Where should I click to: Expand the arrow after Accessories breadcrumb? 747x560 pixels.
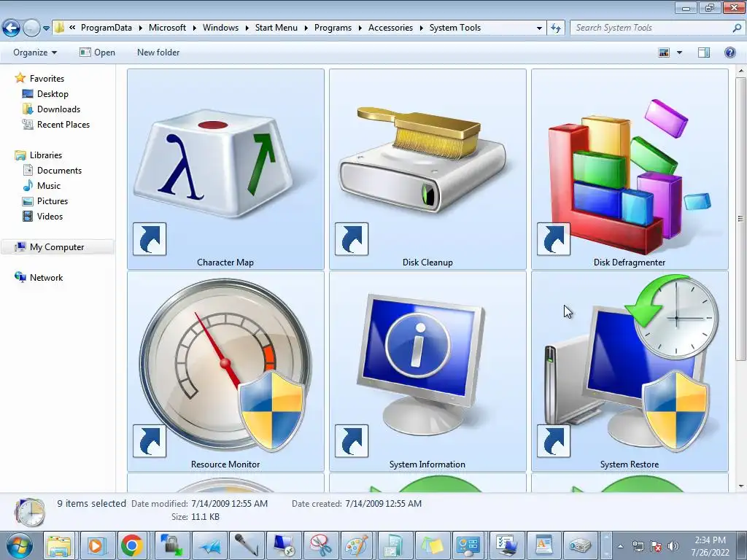pyautogui.click(x=421, y=28)
